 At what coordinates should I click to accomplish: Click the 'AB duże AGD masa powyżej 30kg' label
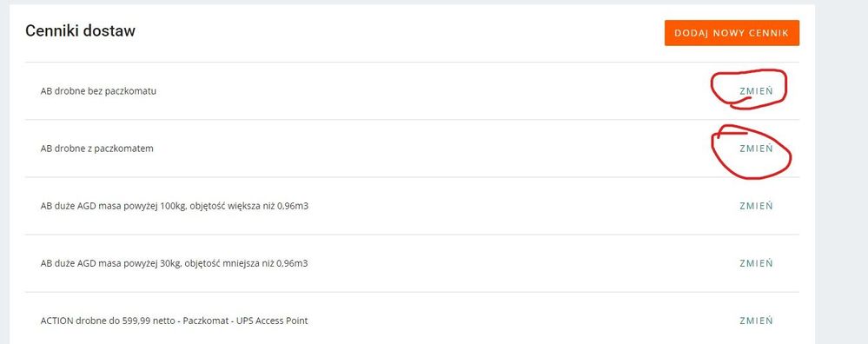[x=112, y=264]
